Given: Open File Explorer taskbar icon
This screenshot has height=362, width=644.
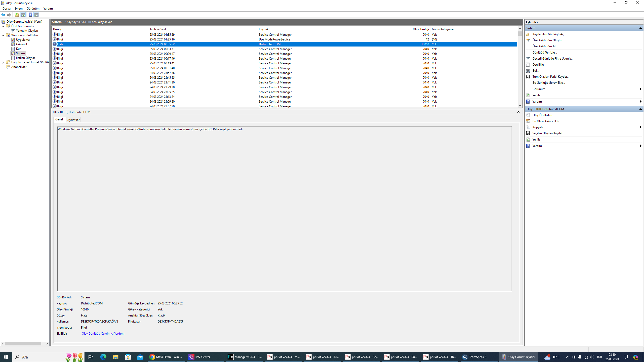Looking at the screenshot, I should pyautogui.click(x=115, y=357).
